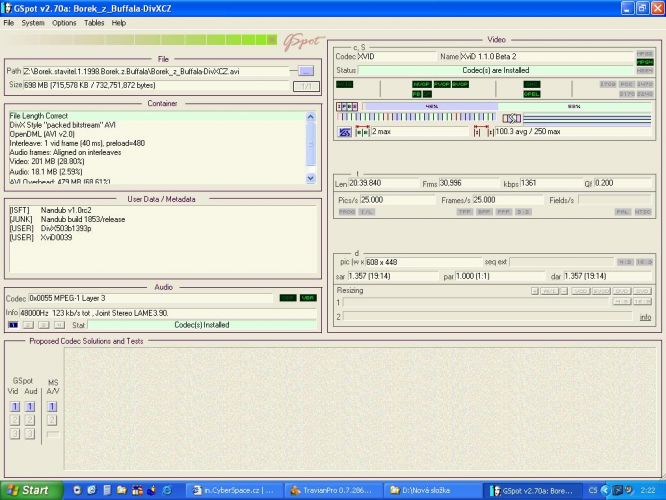Click the frame type percentage bar

[x=507, y=106]
